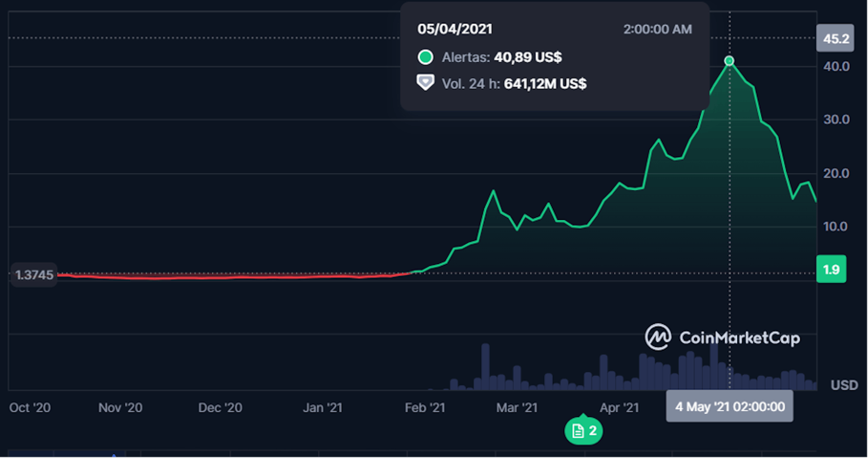Click the peak data point marker
This screenshot has height=458, width=868.
(729, 61)
